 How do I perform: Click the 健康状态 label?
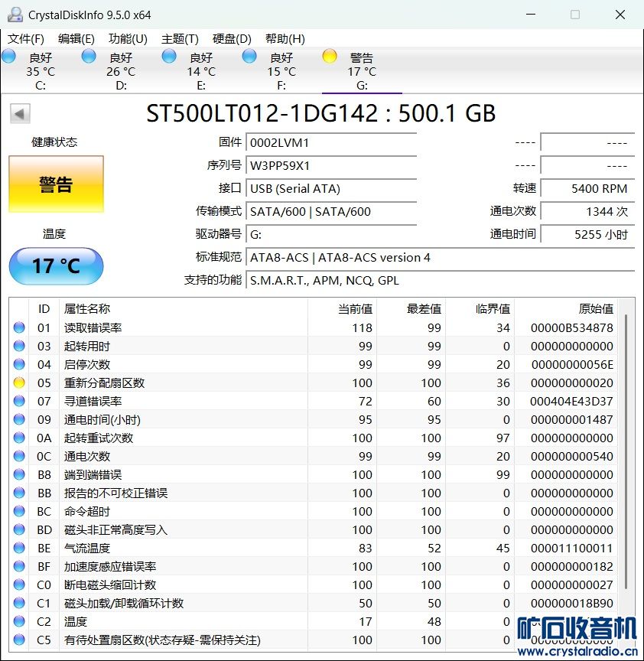54,142
